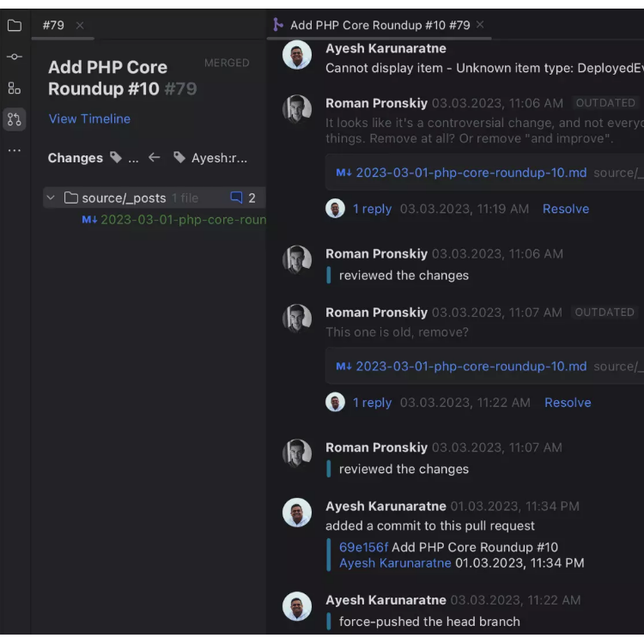Expand 1 reply under 'This one is old' comment
This screenshot has height=644, width=644.
point(372,403)
